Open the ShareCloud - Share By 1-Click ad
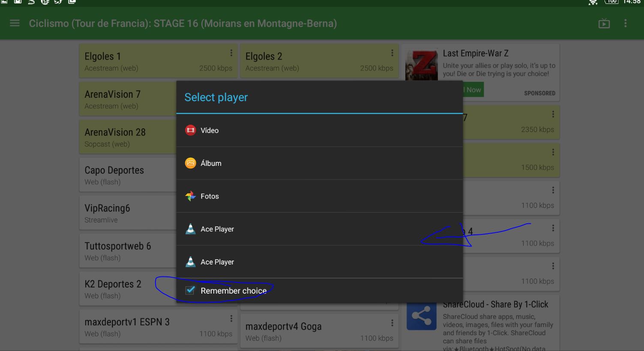The image size is (644, 351). 495,304
